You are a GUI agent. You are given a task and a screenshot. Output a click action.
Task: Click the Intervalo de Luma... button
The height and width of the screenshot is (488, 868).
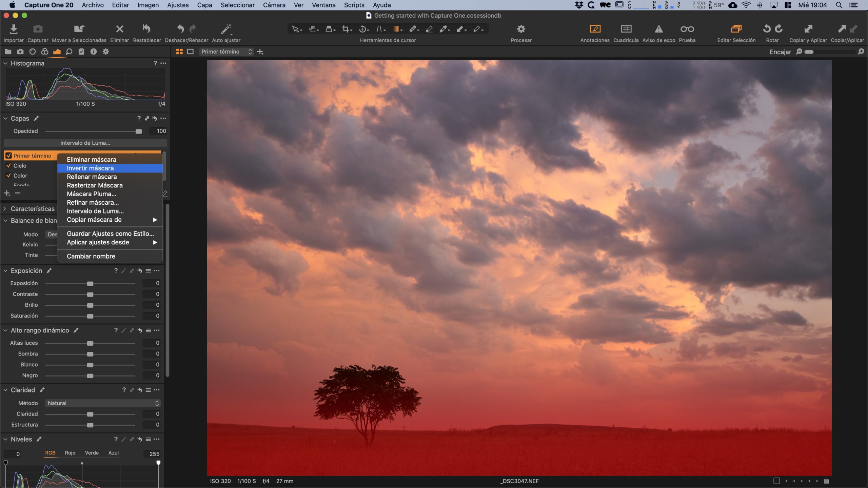tap(85, 143)
